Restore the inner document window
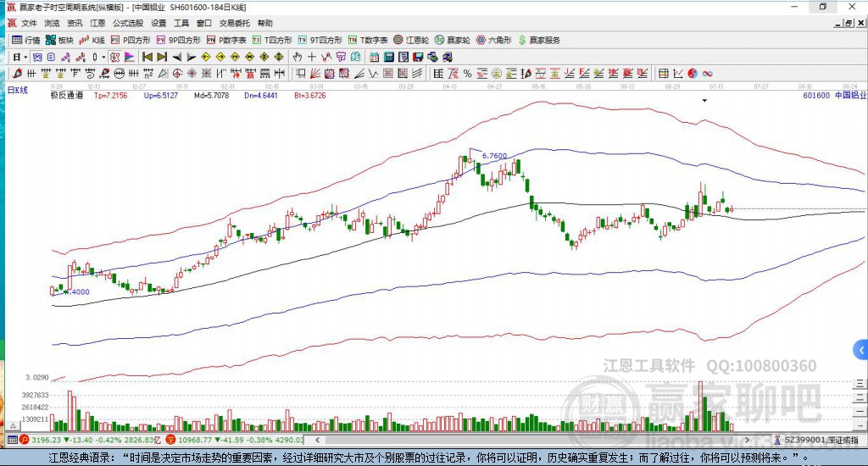The width and height of the screenshot is (868, 466). pyautogui.click(x=849, y=23)
